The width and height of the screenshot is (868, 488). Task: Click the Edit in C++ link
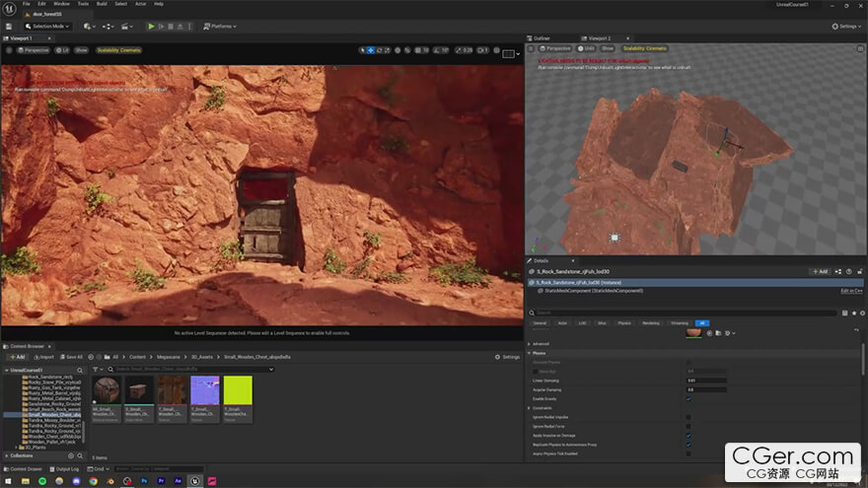tap(851, 291)
